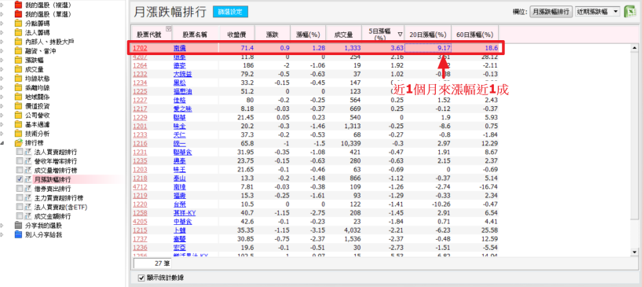
Task: Open the 大統益 stock name link
Action: (x=182, y=75)
